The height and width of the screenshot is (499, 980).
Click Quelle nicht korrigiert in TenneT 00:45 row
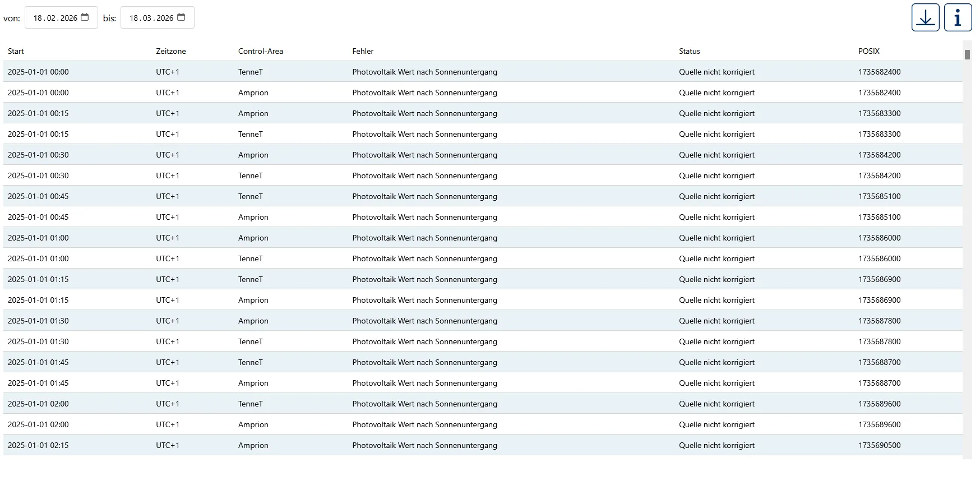[x=716, y=196]
